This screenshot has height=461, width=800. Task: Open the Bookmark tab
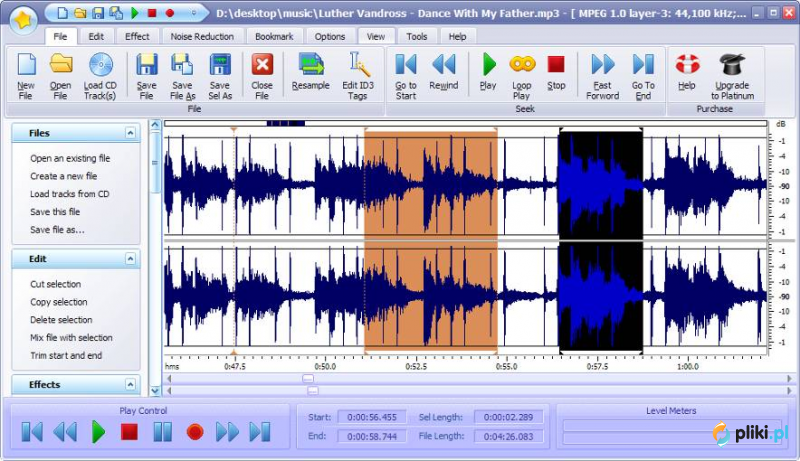(274, 37)
